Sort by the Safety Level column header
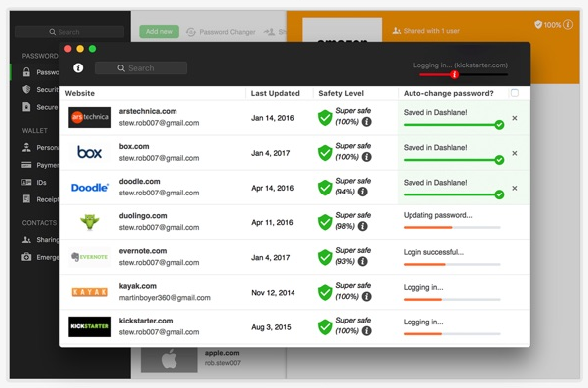 coord(341,93)
